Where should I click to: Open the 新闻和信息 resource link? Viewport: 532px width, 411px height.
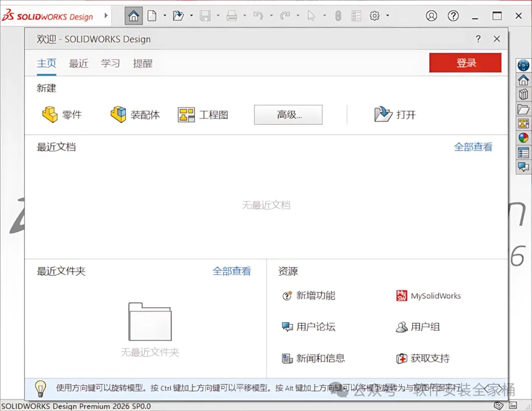(x=313, y=358)
